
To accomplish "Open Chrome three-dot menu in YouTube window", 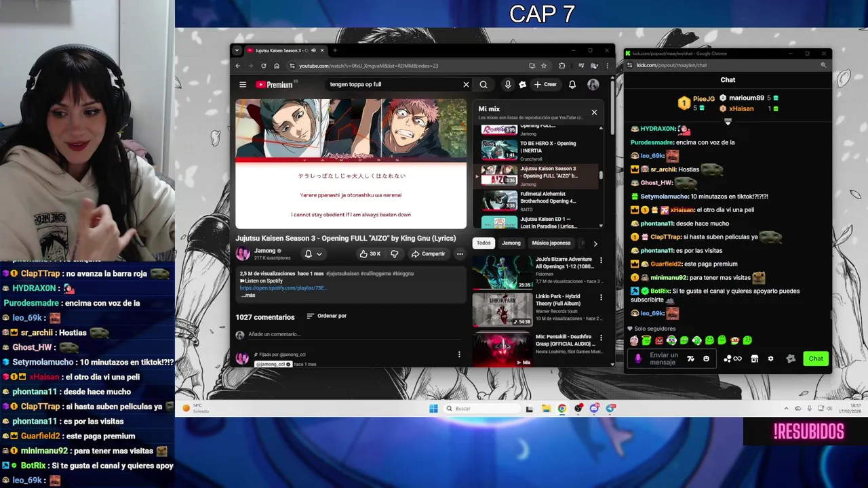I will click(607, 66).
